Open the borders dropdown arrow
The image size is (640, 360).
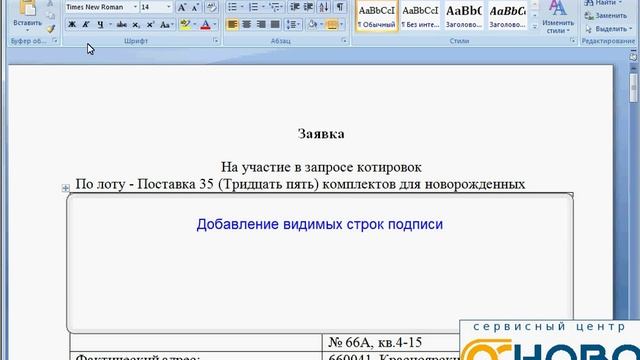click(x=342, y=25)
